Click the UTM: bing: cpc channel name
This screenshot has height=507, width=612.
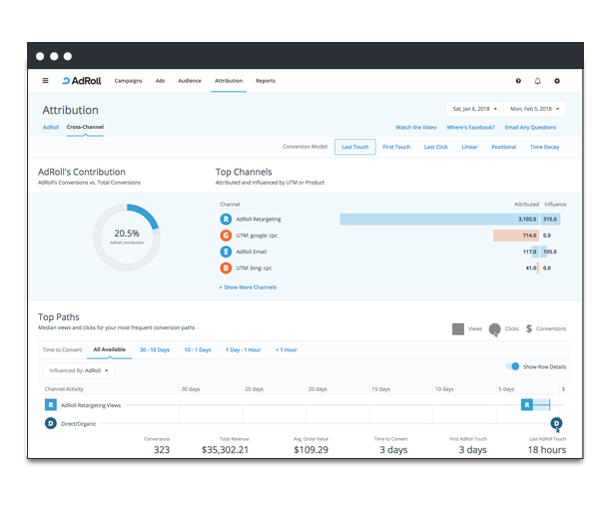[254, 268]
